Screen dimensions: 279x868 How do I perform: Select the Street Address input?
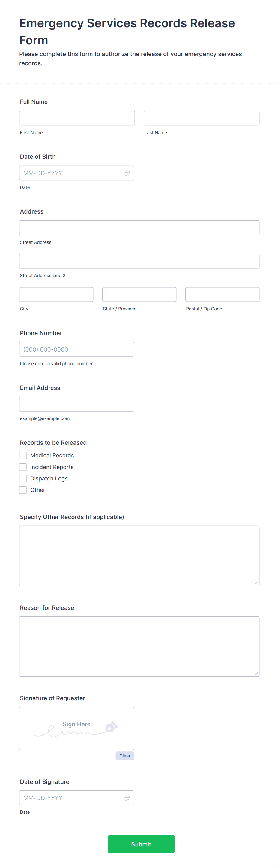click(x=139, y=228)
